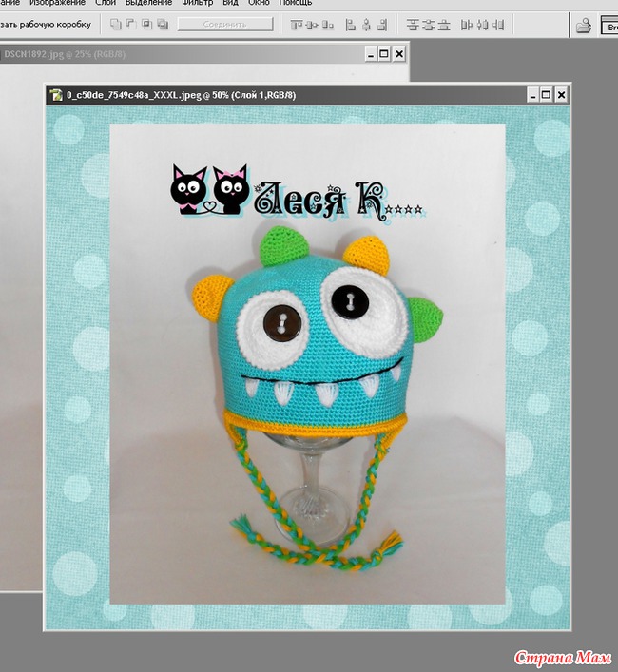The image size is (618, 672).
Task: Open the File Browser folder icon
Action: tap(584, 26)
